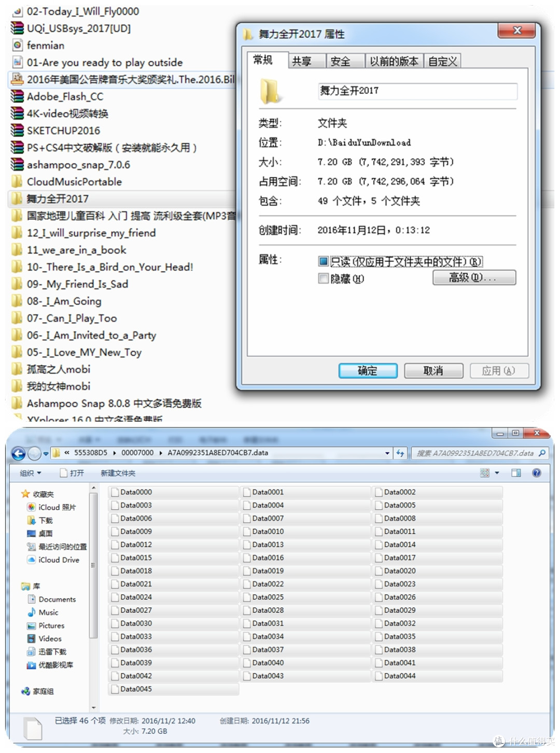Open 迅雷下载 in sidebar

[x=47, y=652]
